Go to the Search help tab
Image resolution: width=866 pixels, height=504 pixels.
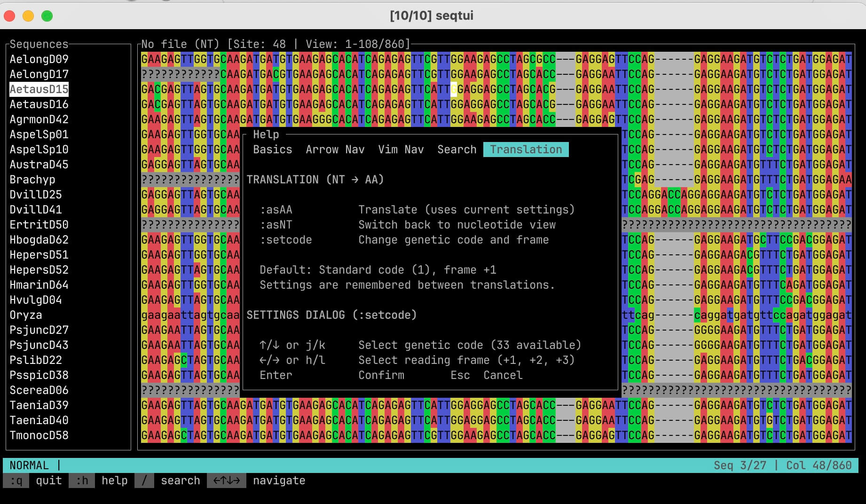[457, 150]
